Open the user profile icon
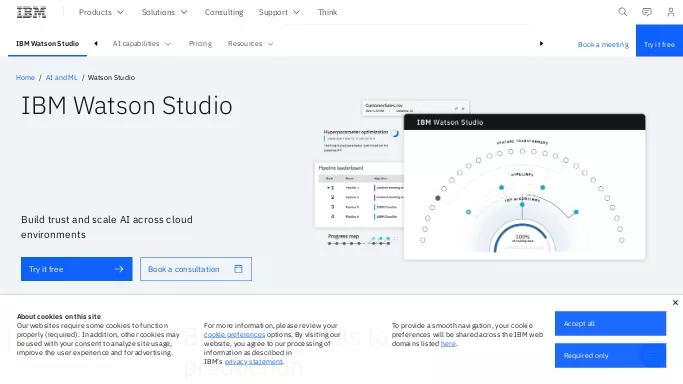Image resolution: width=683 pixels, height=384 pixels. tap(671, 12)
